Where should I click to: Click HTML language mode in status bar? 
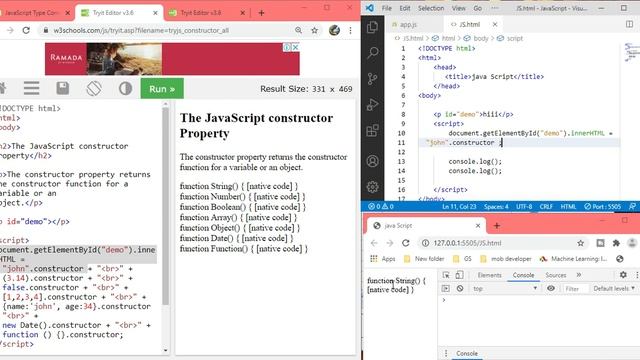pyautogui.click(x=568, y=207)
